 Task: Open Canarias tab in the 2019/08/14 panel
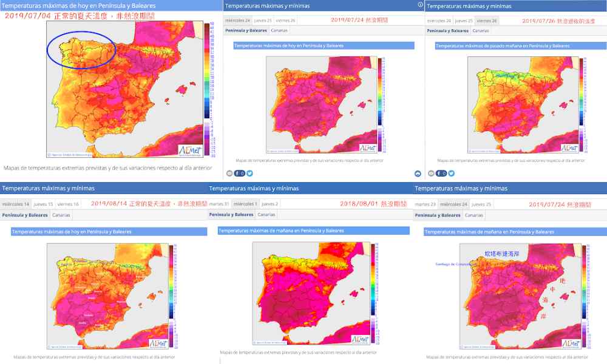point(61,215)
